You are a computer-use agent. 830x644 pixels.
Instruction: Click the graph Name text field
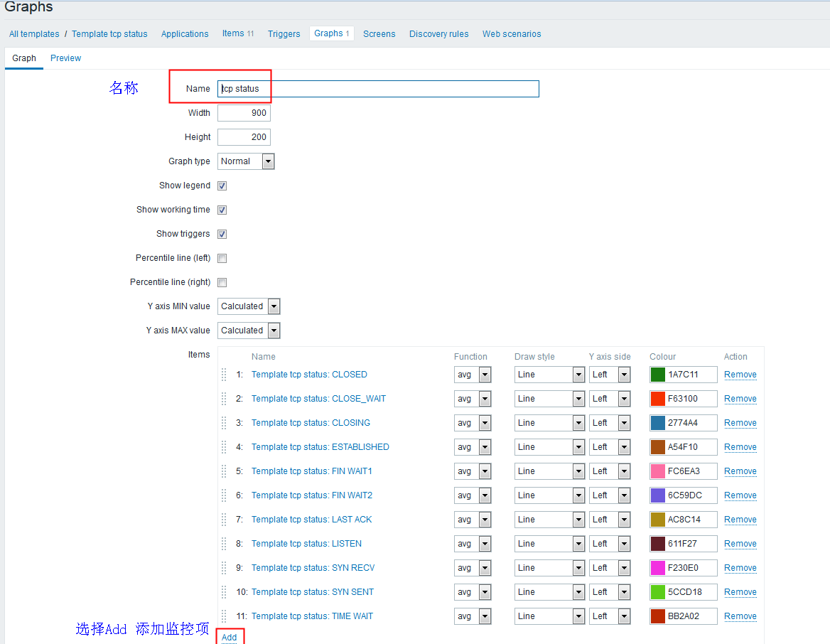[378, 89]
